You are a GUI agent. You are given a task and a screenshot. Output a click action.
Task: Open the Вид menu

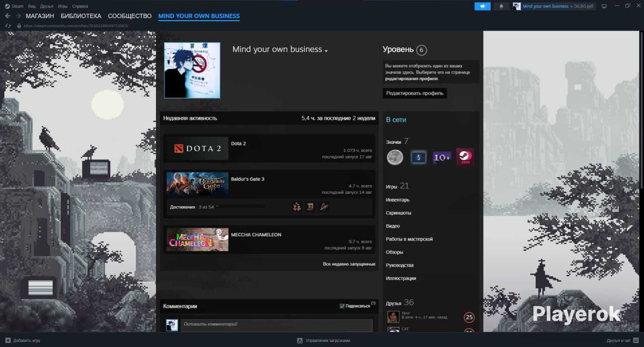32,6
